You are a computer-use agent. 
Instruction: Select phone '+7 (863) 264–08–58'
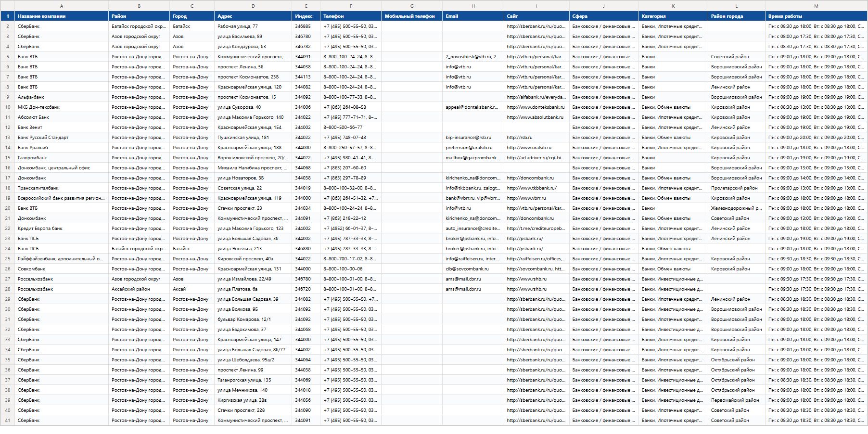[351, 107]
